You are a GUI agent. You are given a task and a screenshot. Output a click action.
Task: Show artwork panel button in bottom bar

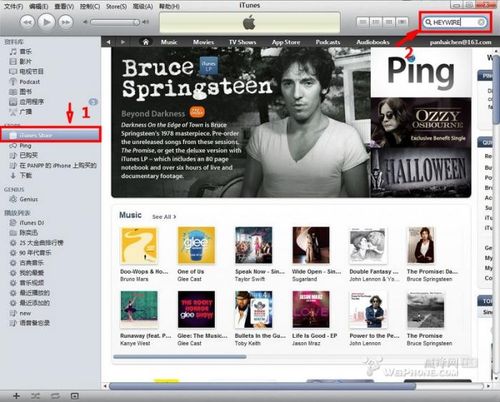pyautogui.click(x=75, y=396)
